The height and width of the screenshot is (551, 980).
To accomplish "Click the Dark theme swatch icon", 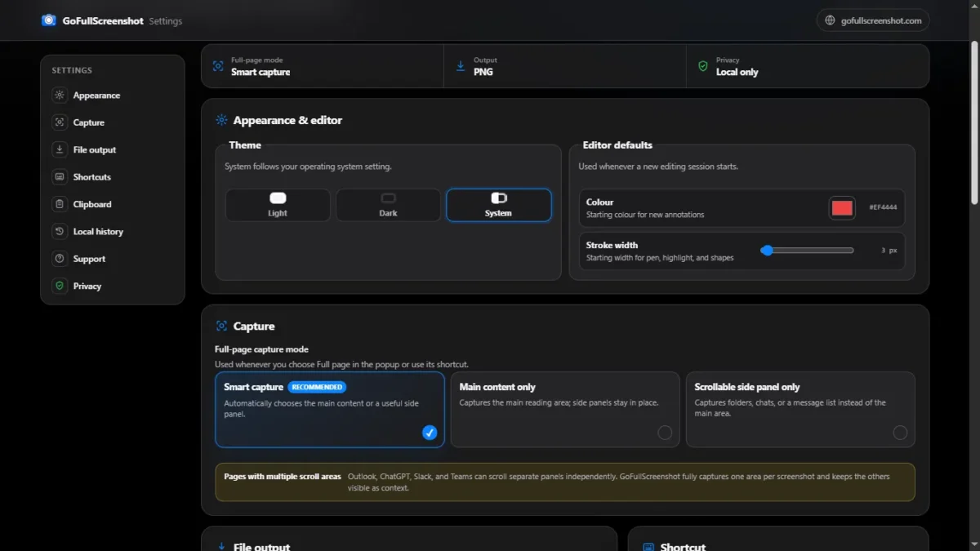I will point(388,198).
